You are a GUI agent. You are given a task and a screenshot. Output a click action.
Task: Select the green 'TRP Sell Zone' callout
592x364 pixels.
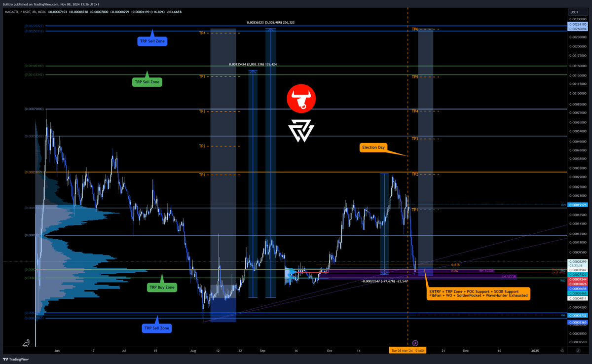147,82
